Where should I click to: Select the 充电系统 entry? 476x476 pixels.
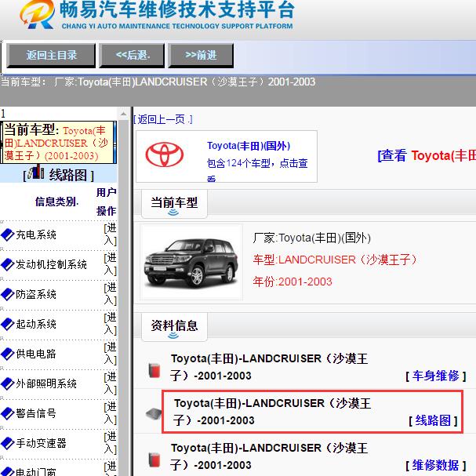[36, 234]
